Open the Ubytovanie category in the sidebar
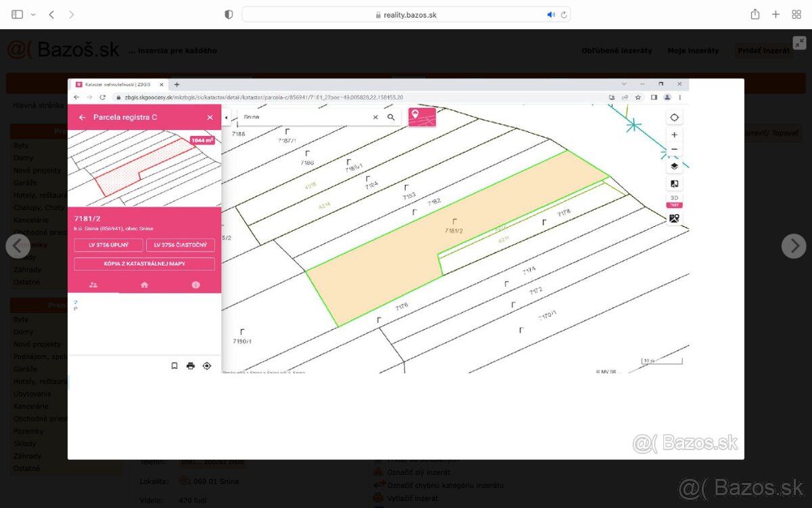 32,394
